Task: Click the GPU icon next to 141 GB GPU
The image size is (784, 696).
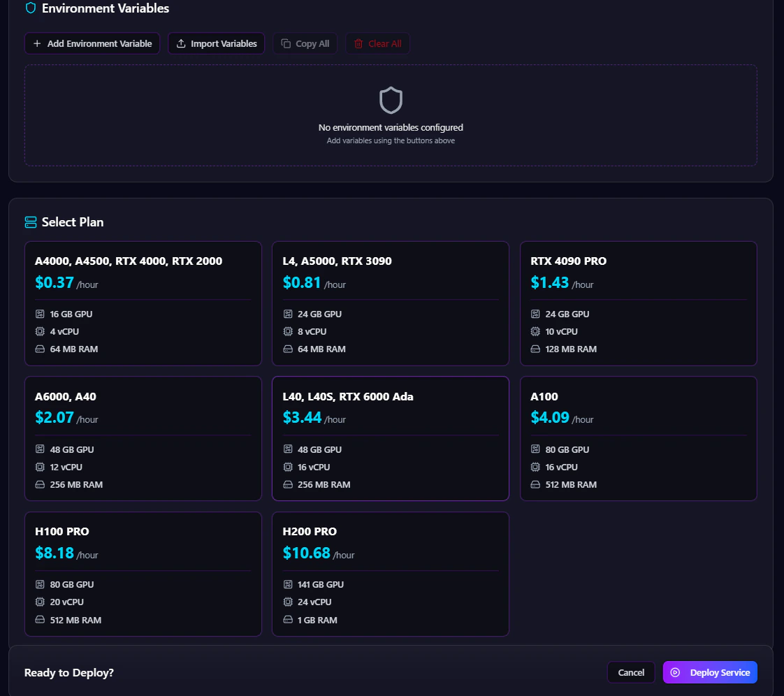Action: (288, 584)
